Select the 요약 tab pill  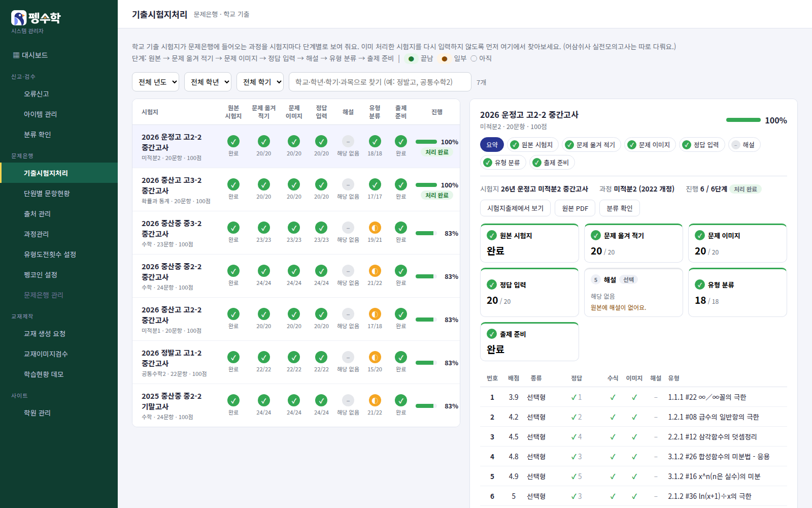point(492,145)
